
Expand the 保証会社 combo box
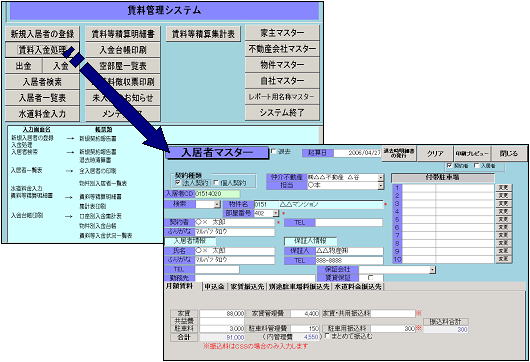432,270
